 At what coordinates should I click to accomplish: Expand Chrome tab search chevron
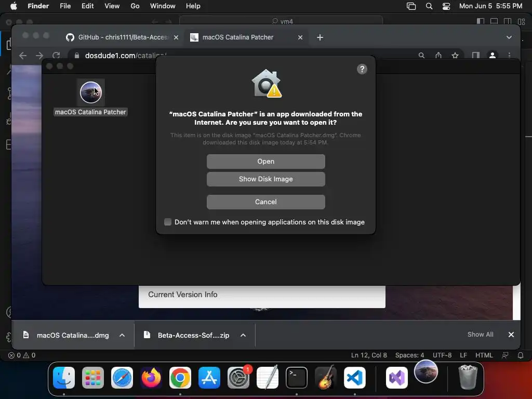point(509,37)
